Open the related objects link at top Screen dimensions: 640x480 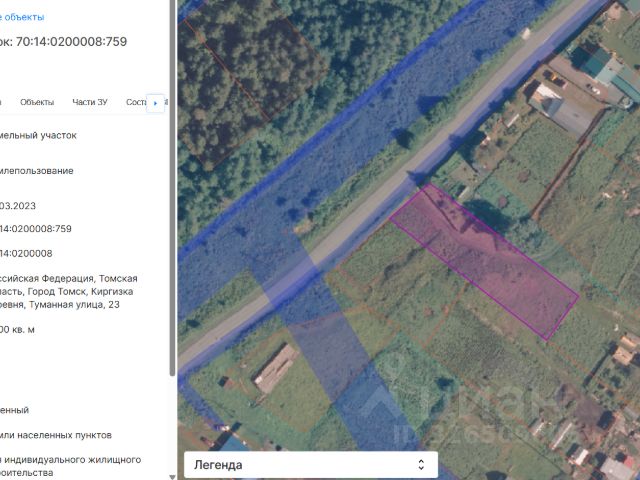22,17
